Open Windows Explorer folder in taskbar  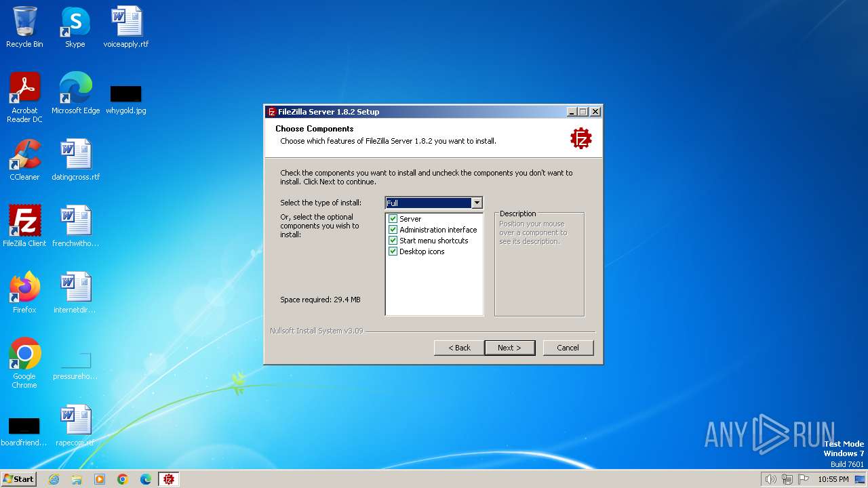pyautogui.click(x=77, y=479)
